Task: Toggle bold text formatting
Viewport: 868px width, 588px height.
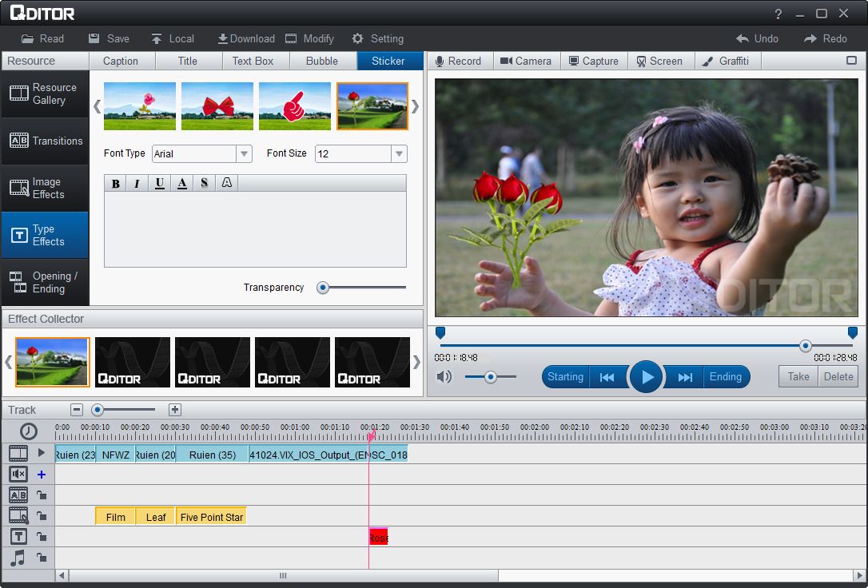Action: click(115, 183)
